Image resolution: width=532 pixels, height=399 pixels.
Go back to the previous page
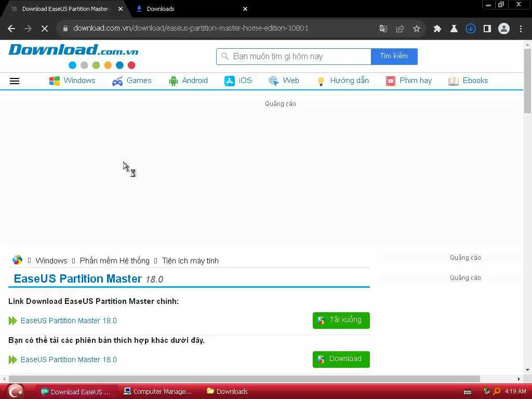pos(11,29)
